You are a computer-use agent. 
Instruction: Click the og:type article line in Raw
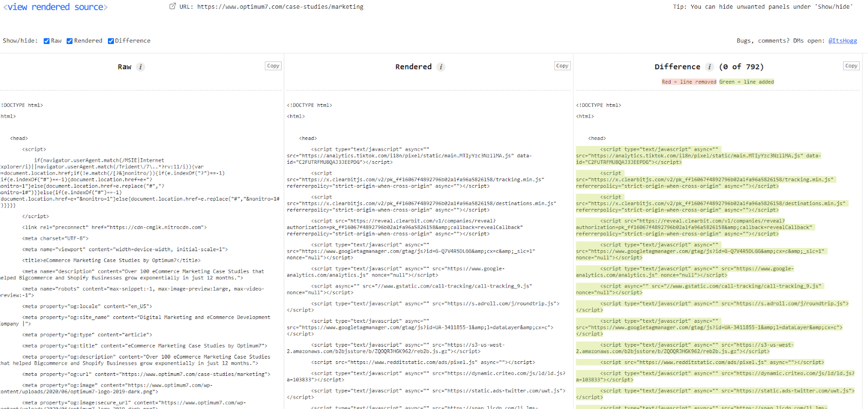tap(87, 335)
